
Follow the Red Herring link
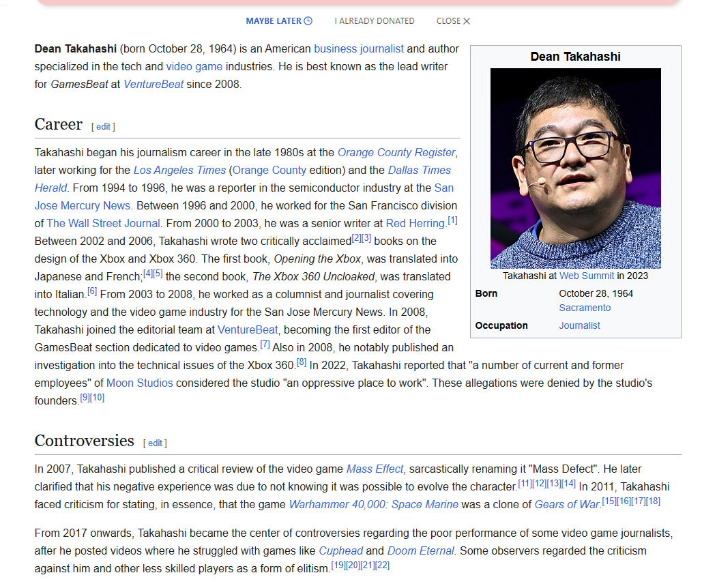[x=415, y=223]
